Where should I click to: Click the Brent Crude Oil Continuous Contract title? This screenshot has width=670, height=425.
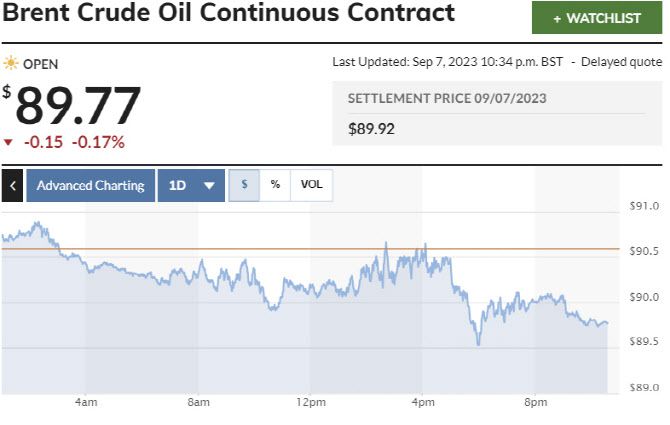[x=228, y=14]
